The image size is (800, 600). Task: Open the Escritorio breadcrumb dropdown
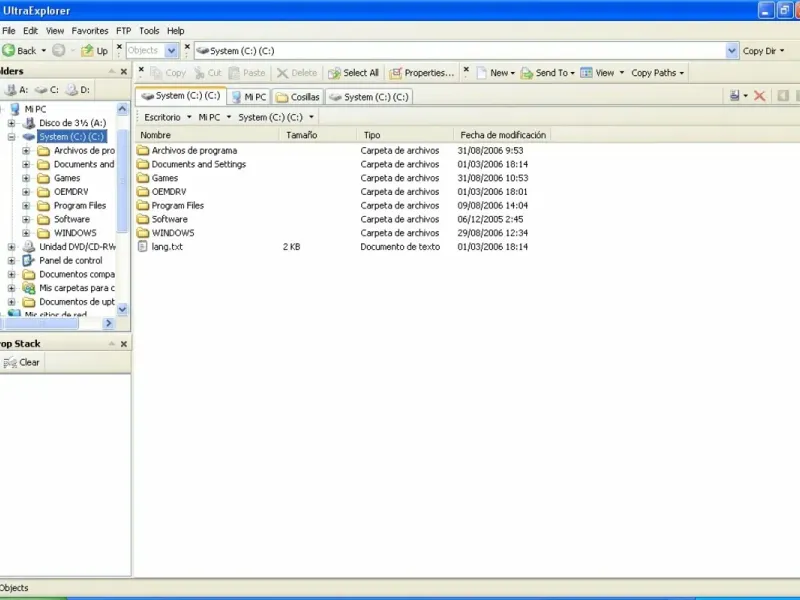[189, 117]
